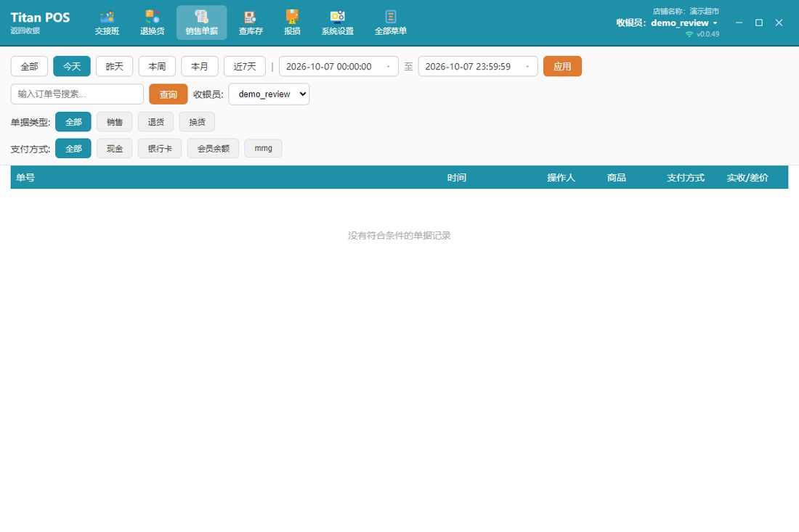
Task: Minimize the Titan POS window
Action: coord(739,22)
